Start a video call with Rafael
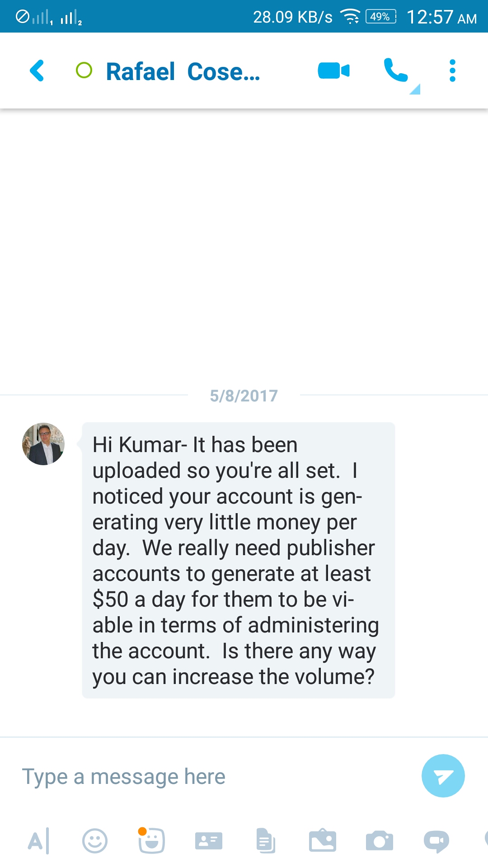Viewport: 488px width, 868px height. [x=334, y=71]
